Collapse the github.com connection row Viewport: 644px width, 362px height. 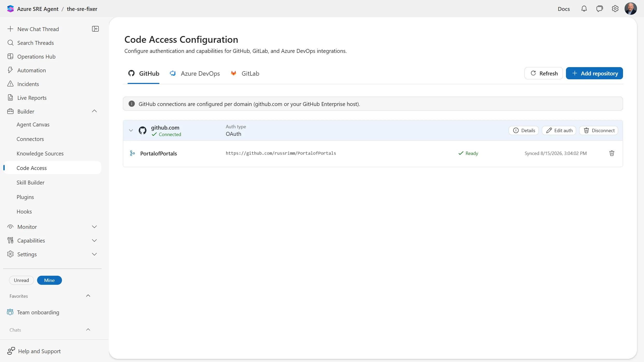tap(131, 130)
